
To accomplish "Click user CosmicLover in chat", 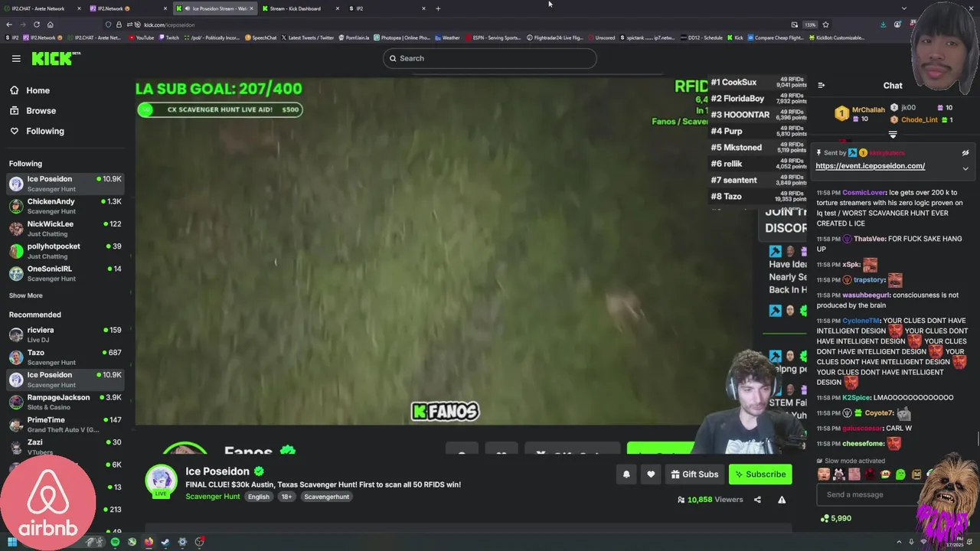I will coord(864,193).
